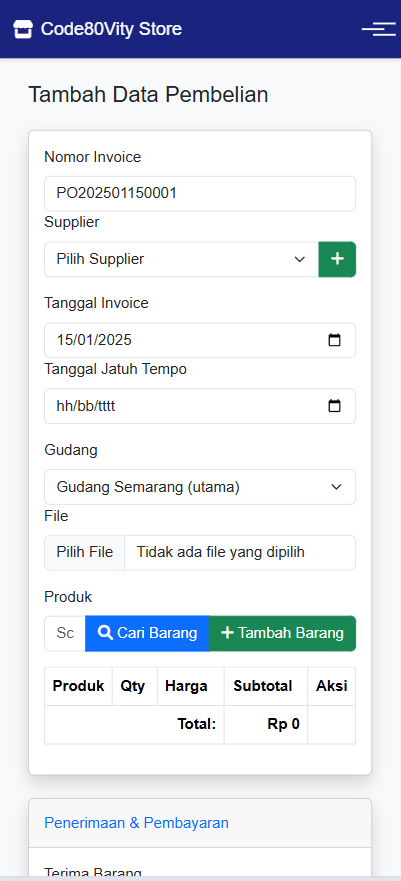
Task: Add a new supplier with plus button
Action: pos(337,259)
